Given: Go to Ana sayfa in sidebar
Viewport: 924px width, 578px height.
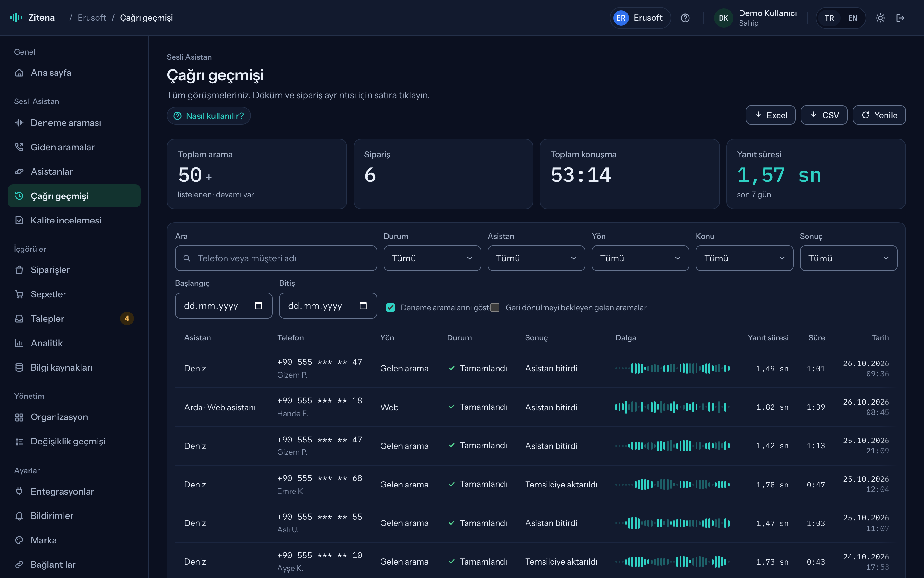Looking at the screenshot, I should coord(74,73).
